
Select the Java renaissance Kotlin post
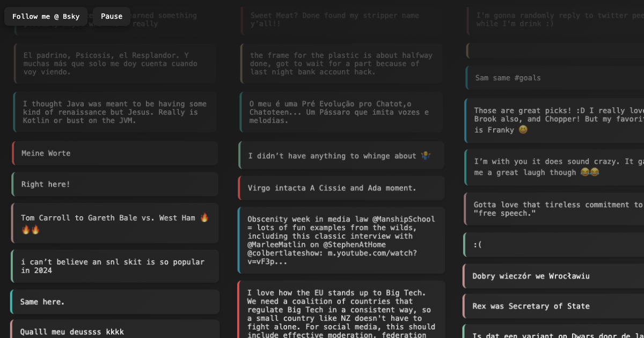tap(115, 112)
